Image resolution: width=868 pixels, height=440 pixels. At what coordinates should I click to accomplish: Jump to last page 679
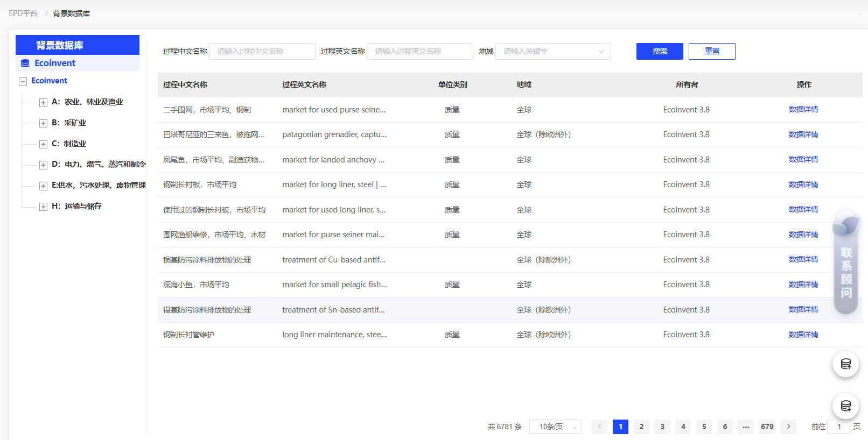click(x=767, y=427)
